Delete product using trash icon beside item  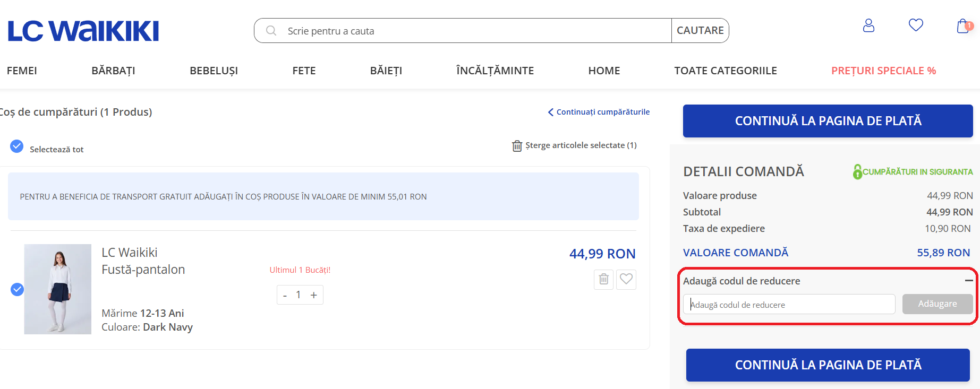point(603,279)
